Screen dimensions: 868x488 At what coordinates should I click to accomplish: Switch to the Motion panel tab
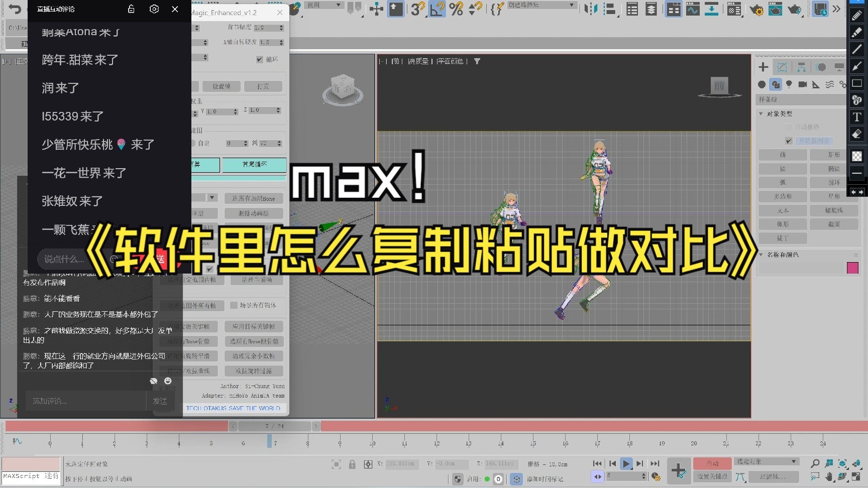(x=821, y=67)
